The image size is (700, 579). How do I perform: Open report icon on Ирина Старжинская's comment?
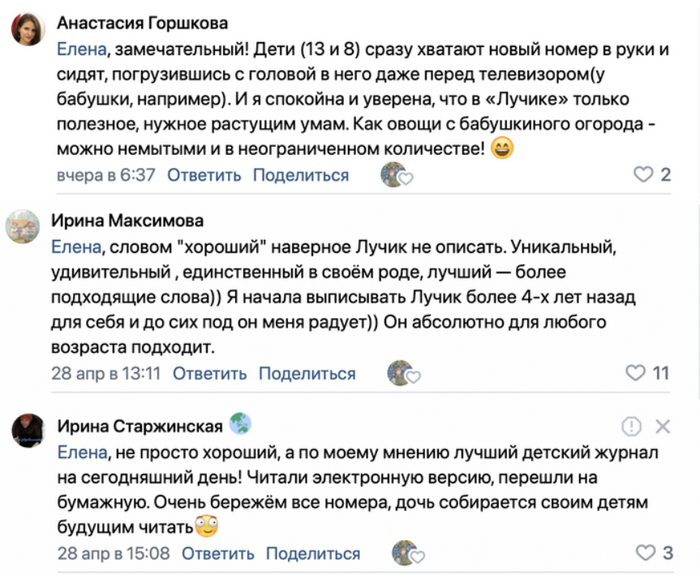click(630, 426)
